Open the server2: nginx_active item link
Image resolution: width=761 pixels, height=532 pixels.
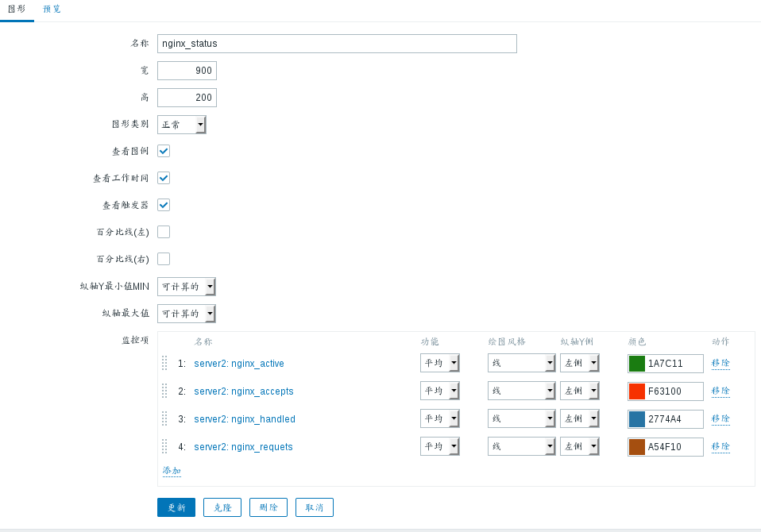click(x=239, y=363)
